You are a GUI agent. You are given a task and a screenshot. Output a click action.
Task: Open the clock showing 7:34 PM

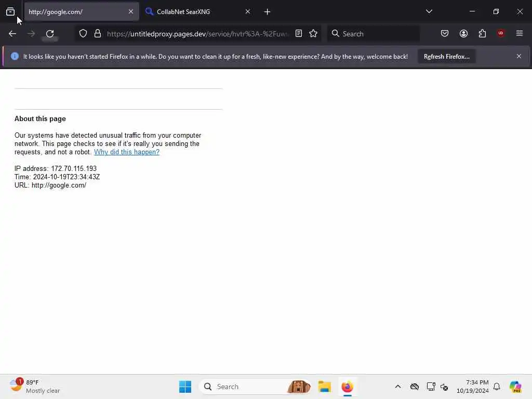[x=473, y=387]
